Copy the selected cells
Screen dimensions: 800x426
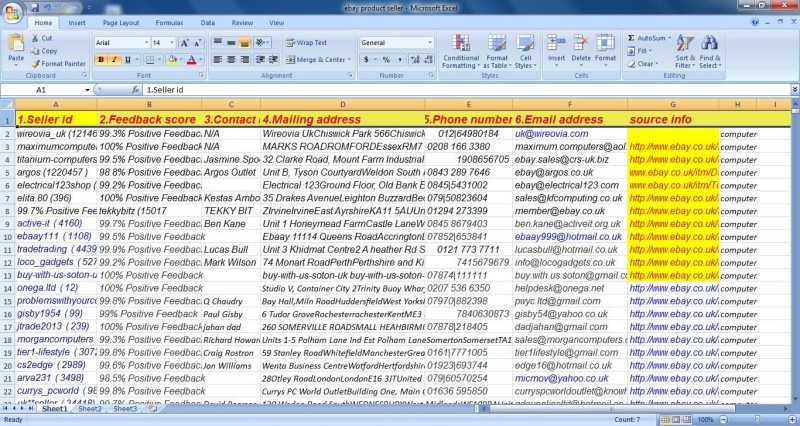(44, 51)
